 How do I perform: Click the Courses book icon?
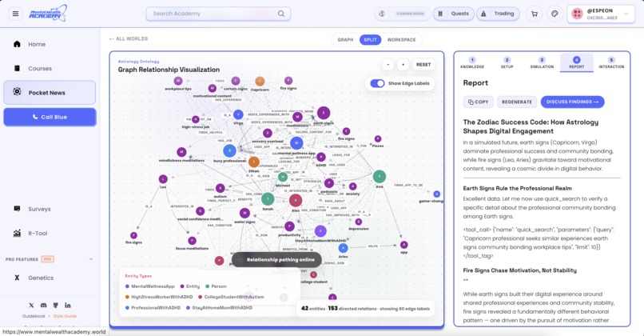(17, 68)
